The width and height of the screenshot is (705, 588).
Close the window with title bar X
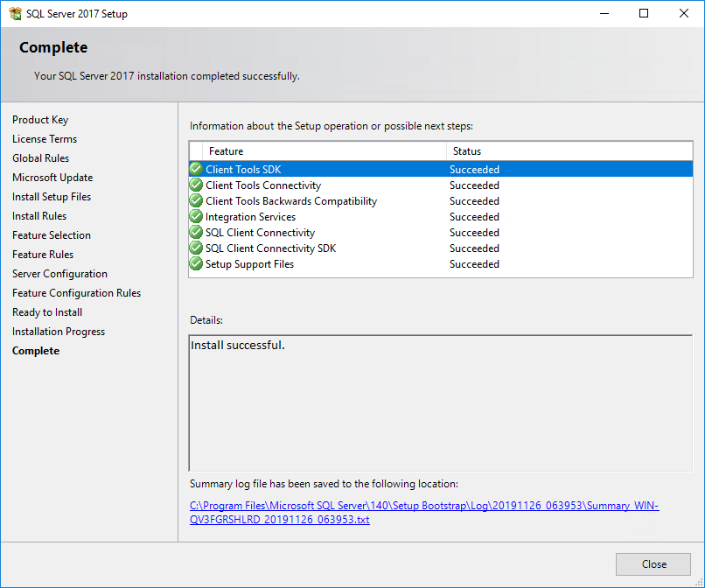pos(684,13)
